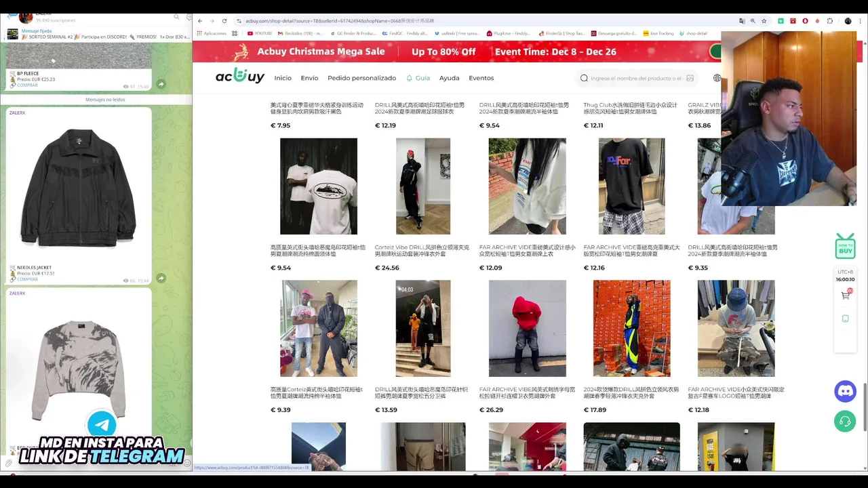Screen dimensions: 868x488
Task: Search in the Telegram channel with magnifier icon
Action: [177, 17]
